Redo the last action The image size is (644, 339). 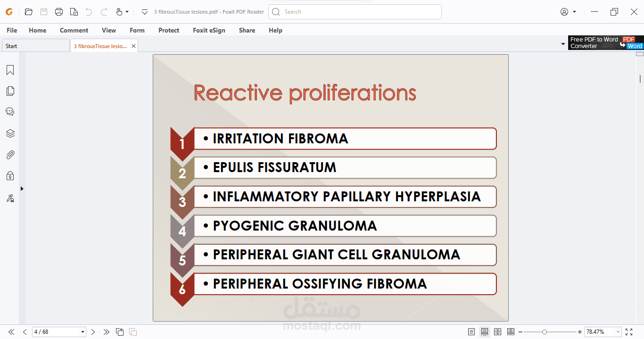coord(104,12)
